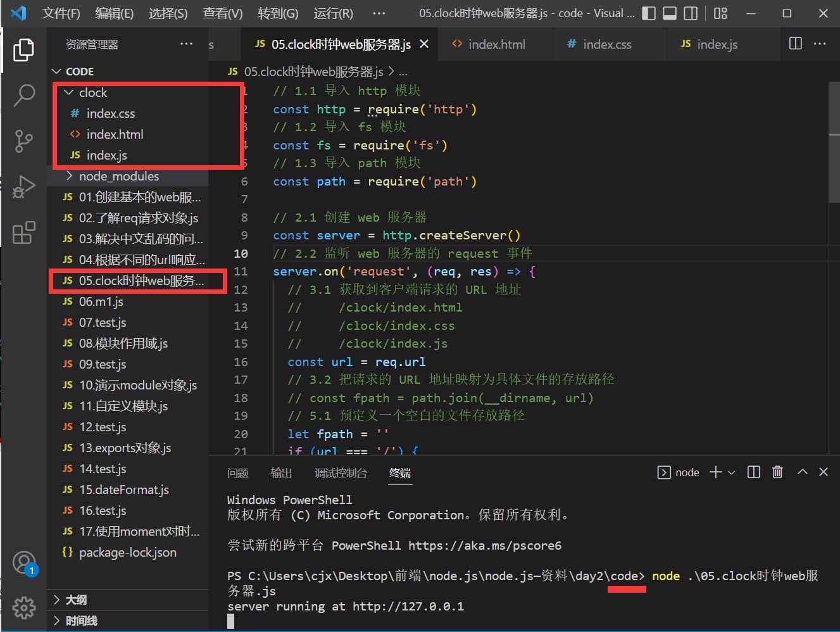
Task: Open file 10.演示module对象.js
Action: pos(129,385)
